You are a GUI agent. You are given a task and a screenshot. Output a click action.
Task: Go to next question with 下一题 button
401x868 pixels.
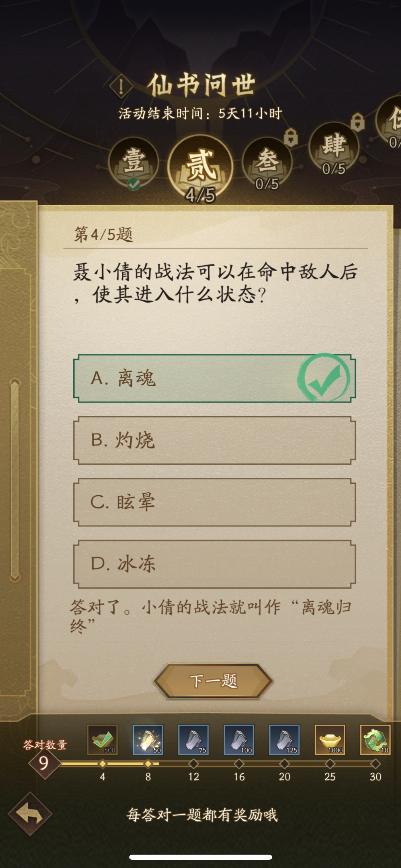pos(213,681)
